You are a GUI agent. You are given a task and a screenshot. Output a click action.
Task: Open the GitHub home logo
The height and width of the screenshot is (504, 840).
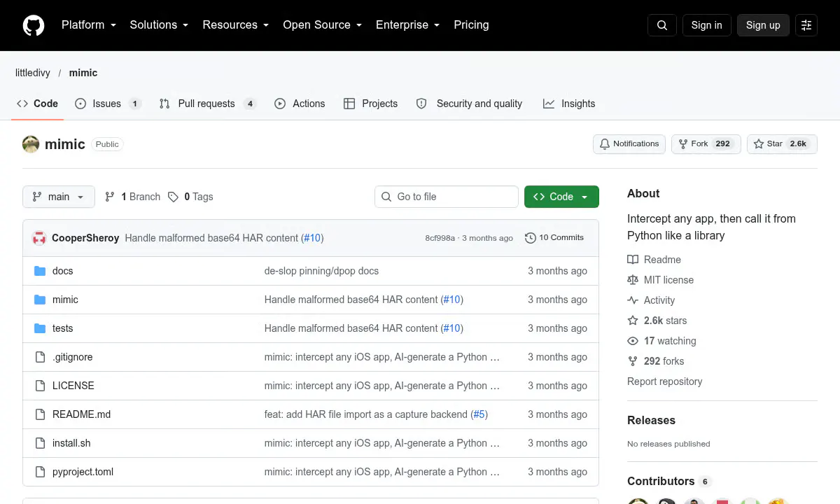coord(34,25)
